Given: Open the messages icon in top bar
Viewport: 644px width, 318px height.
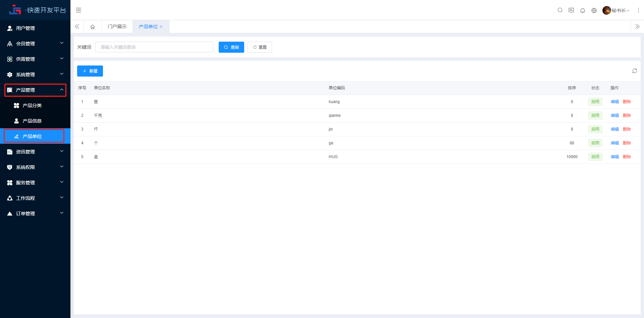Looking at the screenshot, I should coord(571,10).
